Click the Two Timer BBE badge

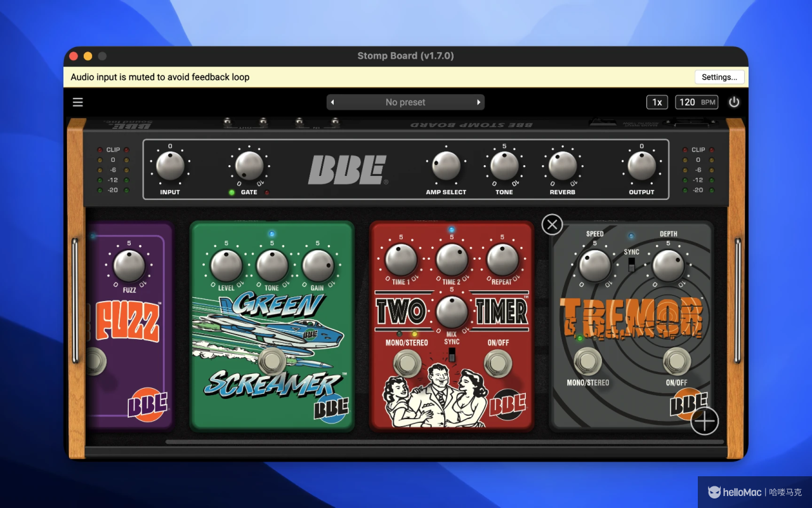[x=509, y=404]
